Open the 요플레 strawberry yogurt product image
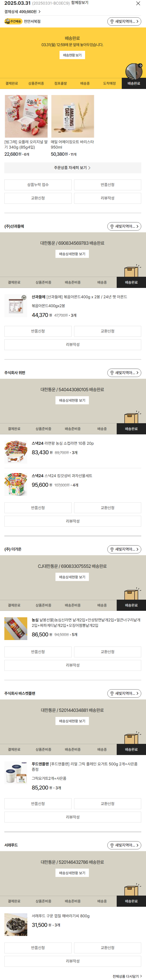The height and width of the screenshot is (980, 146). tap(26, 116)
